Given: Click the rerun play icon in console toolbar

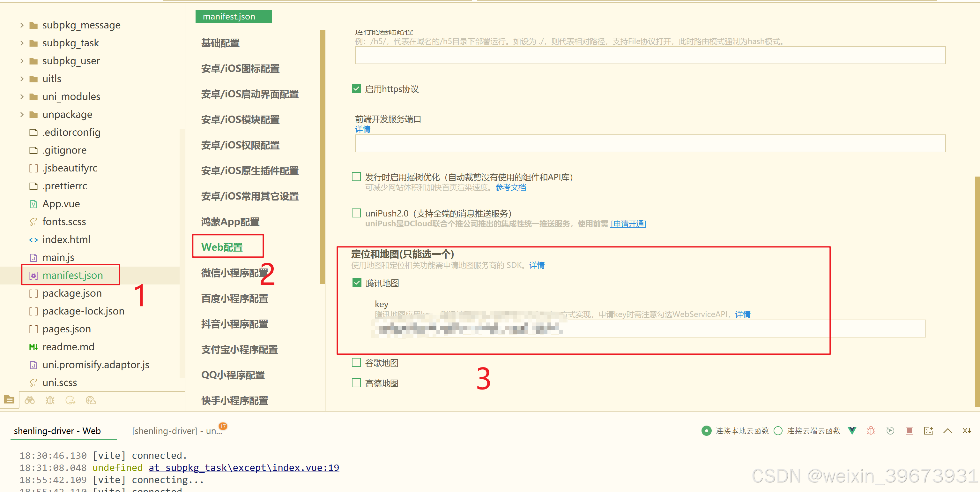Looking at the screenshot, I should (890, 431).
